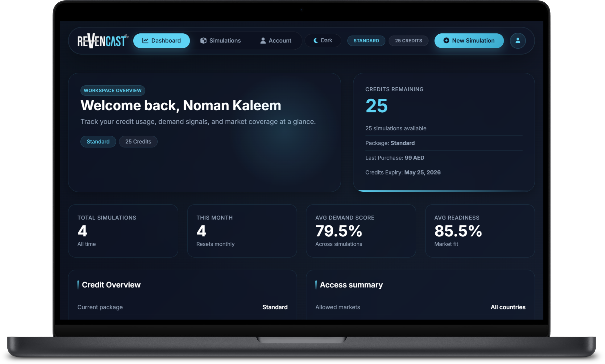Viewport: 605px width, 364px height.
Task: Switch to the Simulations tab
Action: (225, 40)
